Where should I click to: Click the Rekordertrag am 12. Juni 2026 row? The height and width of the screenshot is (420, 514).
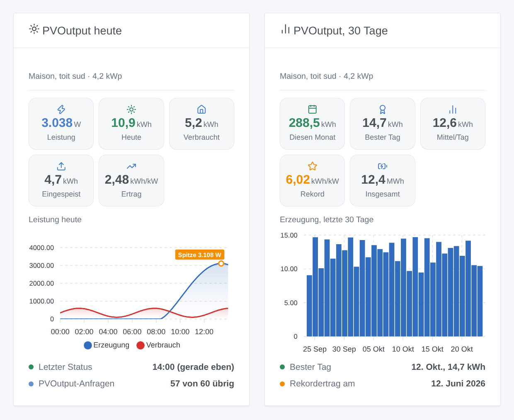[x=383, y=384]
